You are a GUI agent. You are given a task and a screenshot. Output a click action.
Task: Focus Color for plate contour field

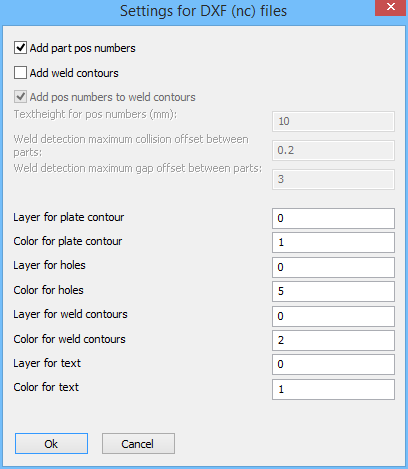pos(333,242)
